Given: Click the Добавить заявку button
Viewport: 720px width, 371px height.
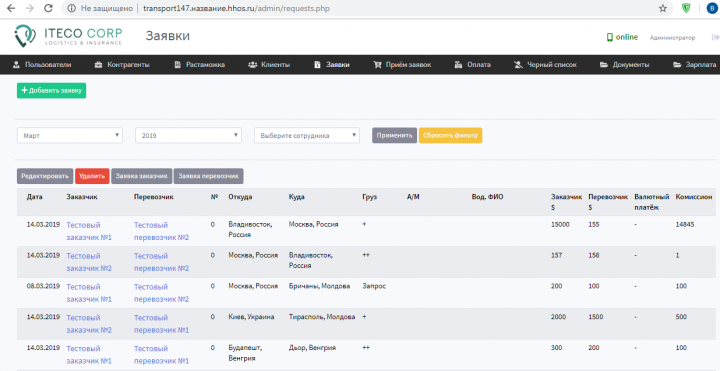Looking at the screenshot, I should (x=51, y=90).
